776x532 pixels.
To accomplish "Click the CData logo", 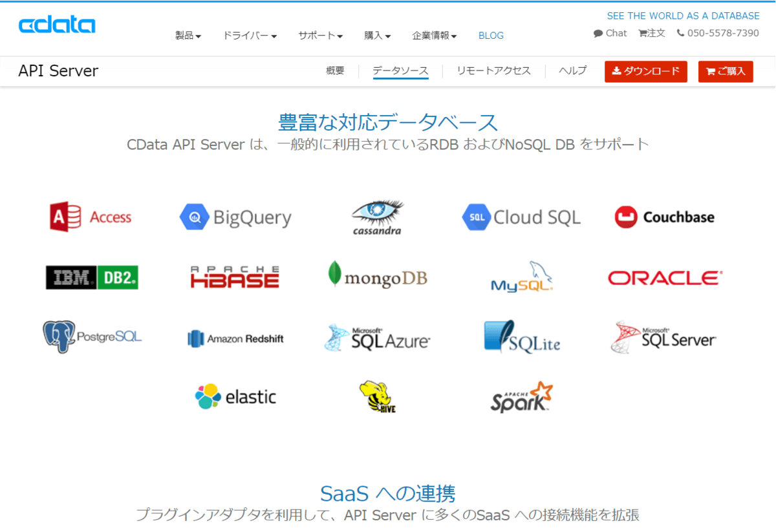I will tap(57, 25).
